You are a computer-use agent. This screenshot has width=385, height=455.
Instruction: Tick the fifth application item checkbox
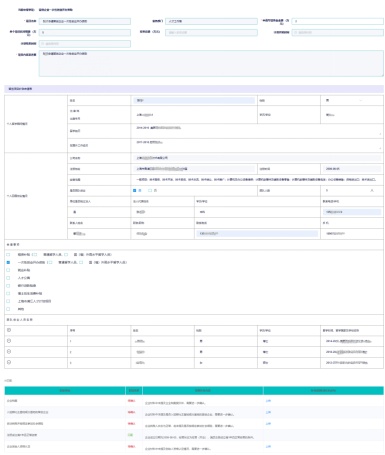click(8, 286)
